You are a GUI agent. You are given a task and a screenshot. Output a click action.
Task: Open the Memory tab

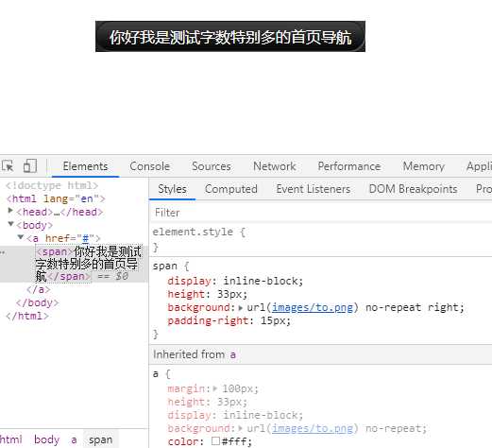click(423, 166)
